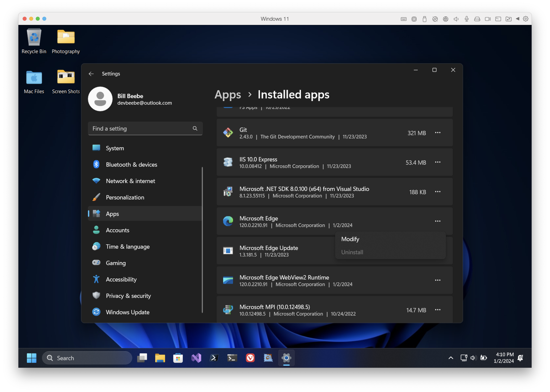Select the Photography desktop folder
The height and width of the screenshot is (392, 550).
66,41
